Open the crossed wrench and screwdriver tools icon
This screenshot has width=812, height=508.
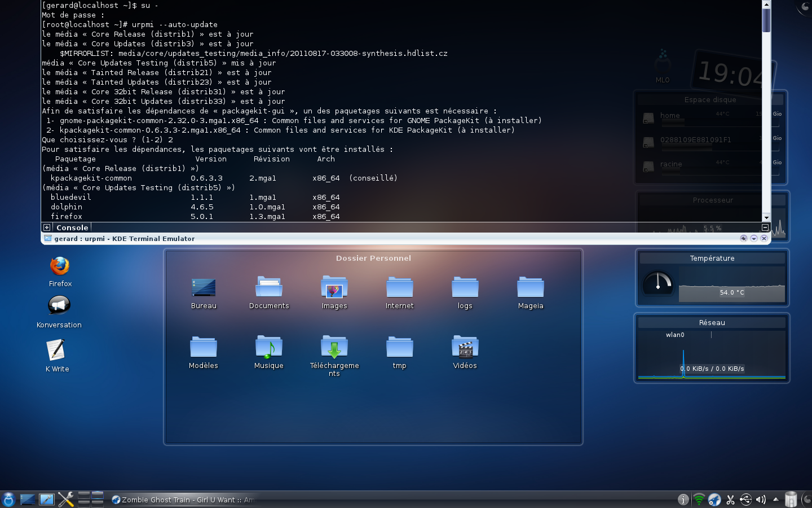pyautogui.click(x=66, y=500)
